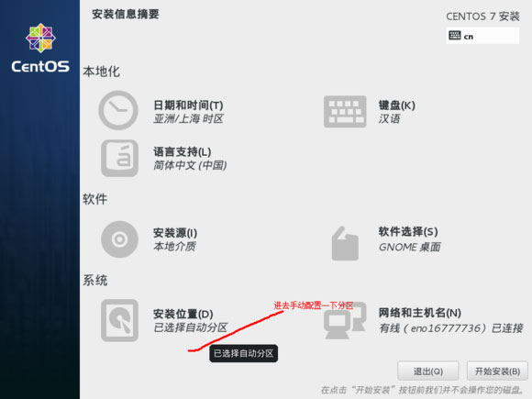The image size is (532, 399).
Task: Open the keyboard layout icon
Action: pyautogui.click(x=345, y=112)
